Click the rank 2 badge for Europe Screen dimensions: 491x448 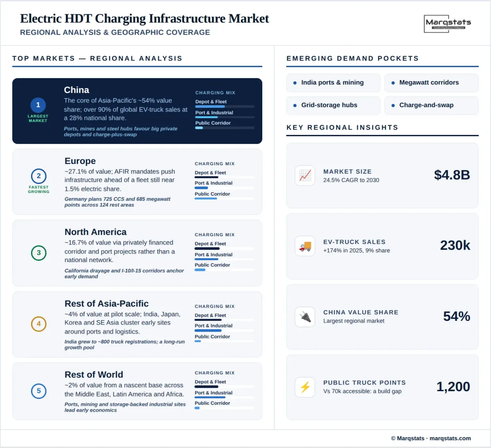tap(39, 176)
